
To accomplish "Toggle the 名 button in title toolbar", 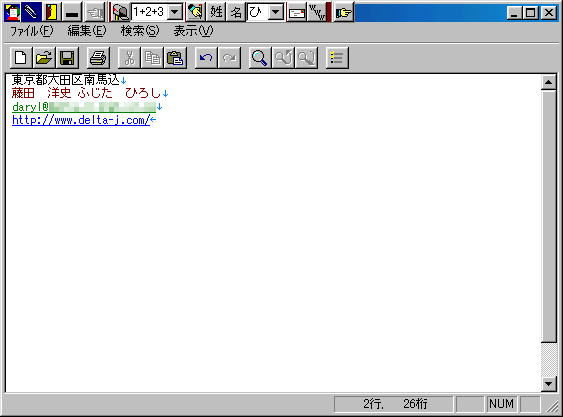I will tap(236, 12).
